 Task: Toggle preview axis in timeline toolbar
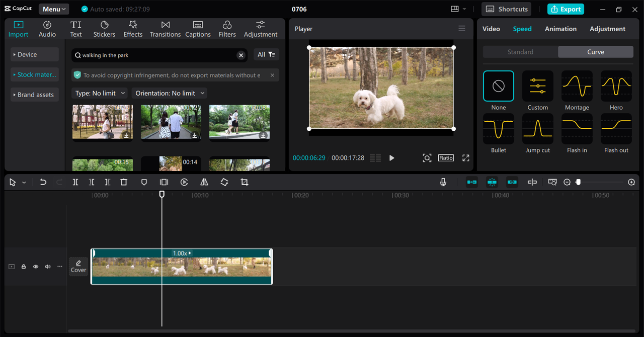point(532,182)
